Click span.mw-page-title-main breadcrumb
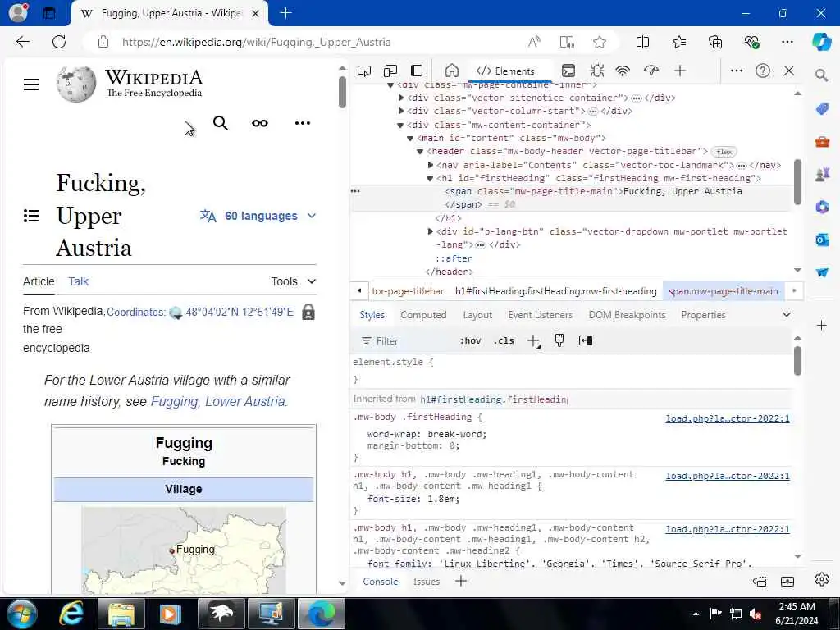 tap(723, 291)
